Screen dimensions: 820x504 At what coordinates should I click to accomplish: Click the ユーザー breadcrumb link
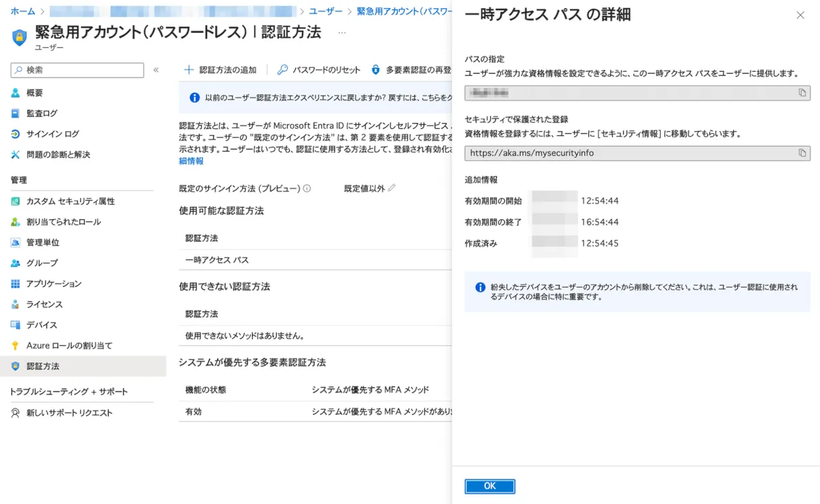[326, 12]
